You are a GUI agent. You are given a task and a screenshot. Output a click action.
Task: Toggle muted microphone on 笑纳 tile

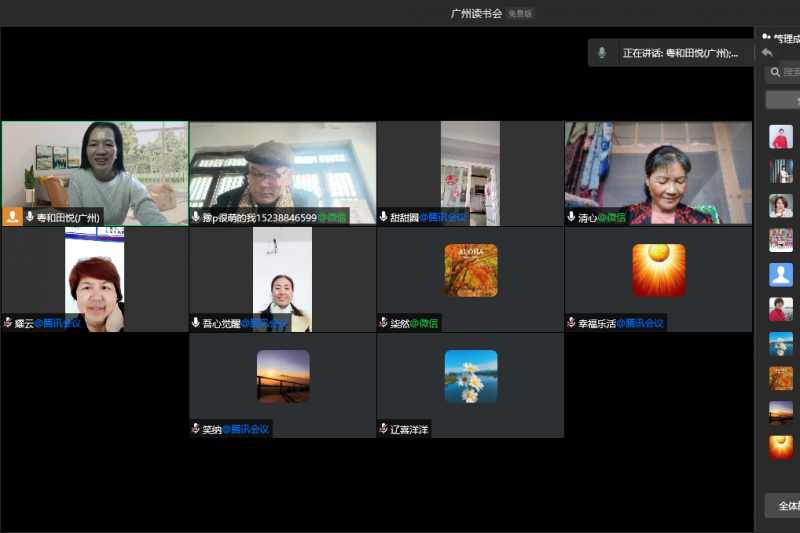point(196,429)
